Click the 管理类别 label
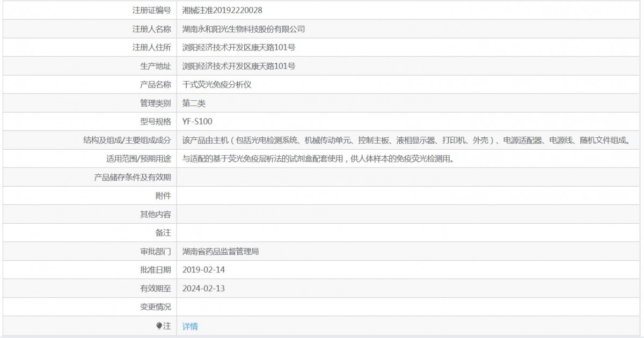 coord(155,103)
